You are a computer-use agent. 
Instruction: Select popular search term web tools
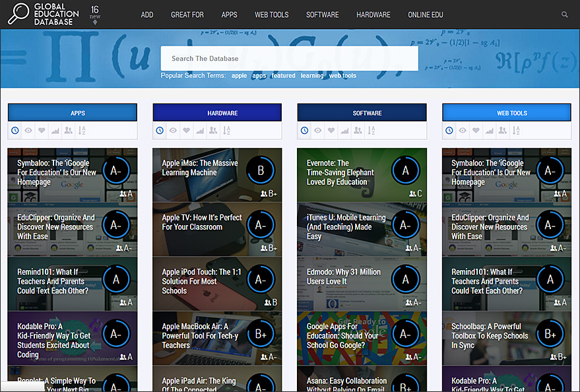click(x=342, y=75)
